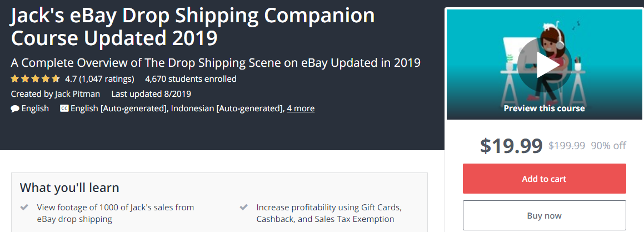Viewport: 644px width, 232px height.
Task: Click the course title heading
Action: [193, 27]
